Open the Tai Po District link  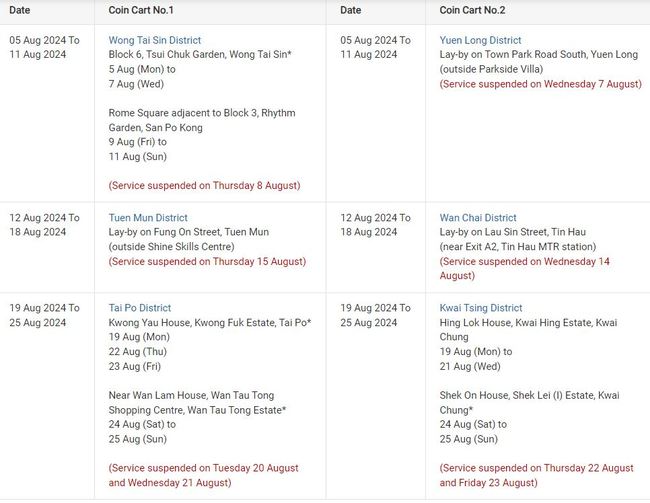pyautogui.click(x=140, y=308)
